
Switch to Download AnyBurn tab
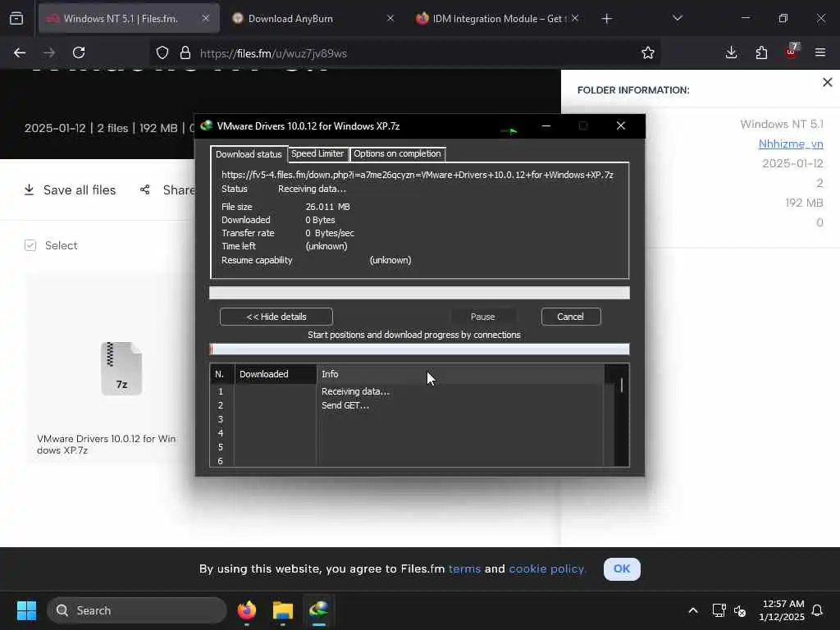314,18
